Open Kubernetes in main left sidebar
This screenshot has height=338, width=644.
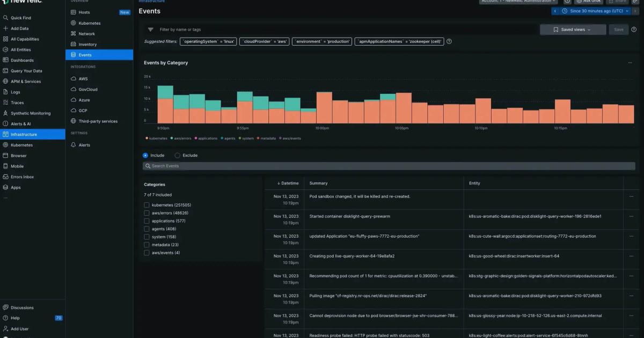21,145
